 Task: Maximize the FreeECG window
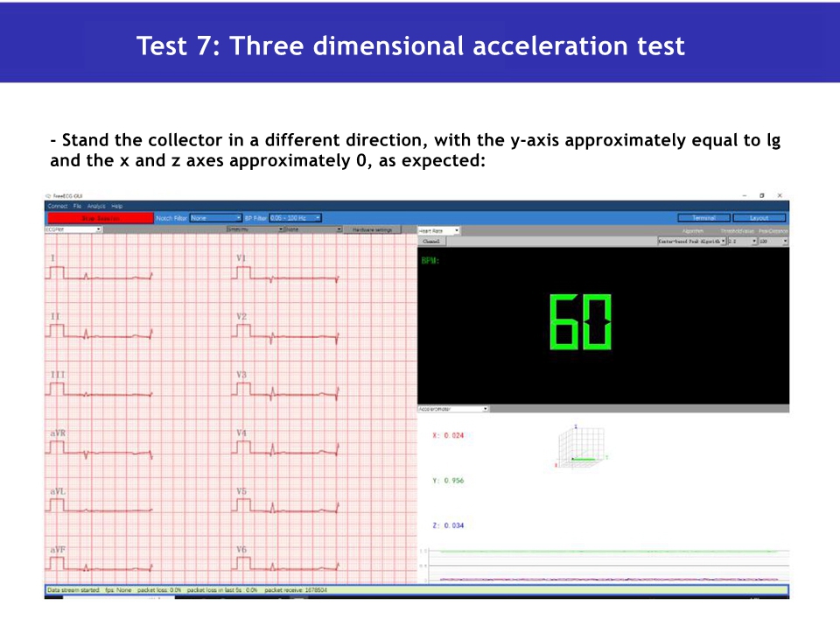[x=761, y=195]
